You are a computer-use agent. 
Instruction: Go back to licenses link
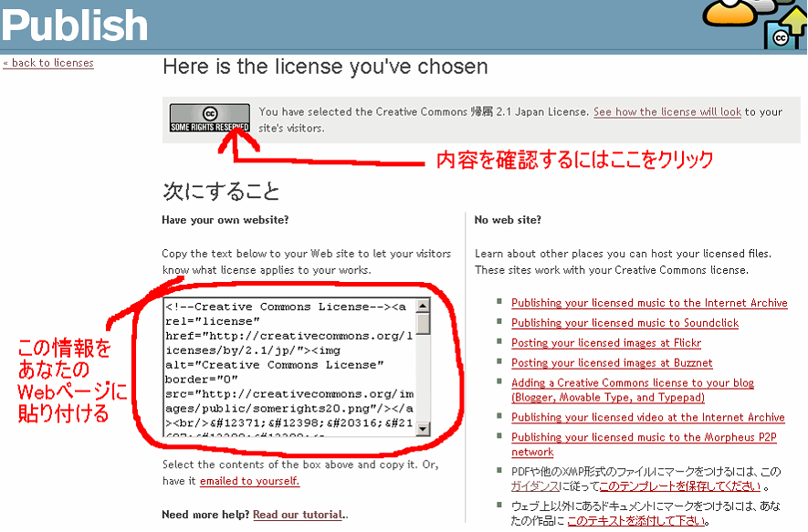click(x=48, y=63)
